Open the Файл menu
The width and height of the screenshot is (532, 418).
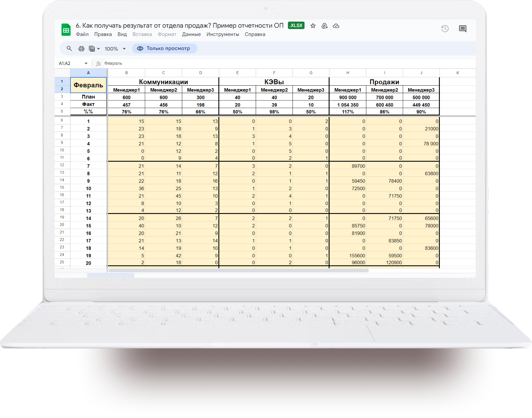pos(82,34)
